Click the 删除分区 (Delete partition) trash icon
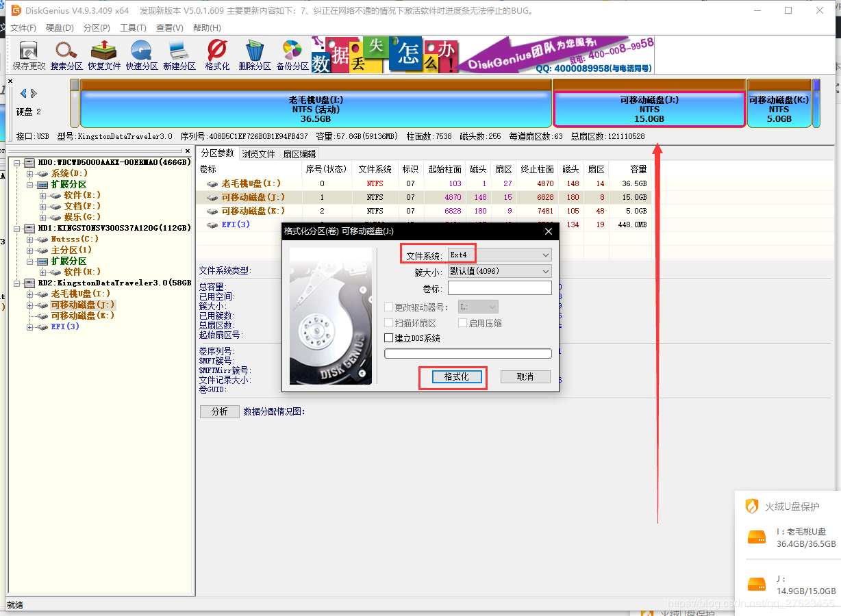The width and height of the screenshot is (841, 616). click(x=255, y=55)
